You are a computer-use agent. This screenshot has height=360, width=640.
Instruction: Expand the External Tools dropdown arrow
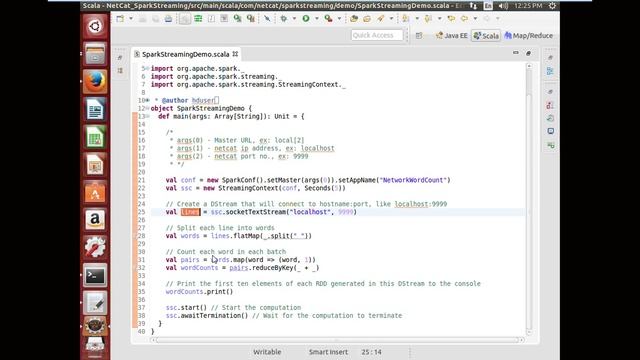(x=339, y=18)
